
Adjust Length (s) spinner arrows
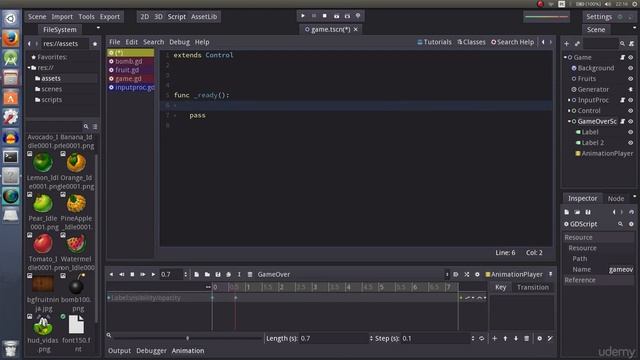click(371, 338)
